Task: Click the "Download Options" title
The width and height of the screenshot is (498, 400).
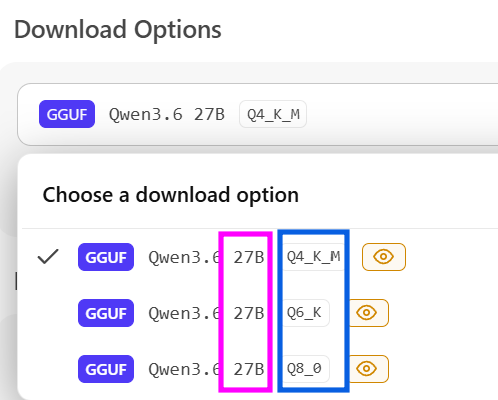Action: 118,30
